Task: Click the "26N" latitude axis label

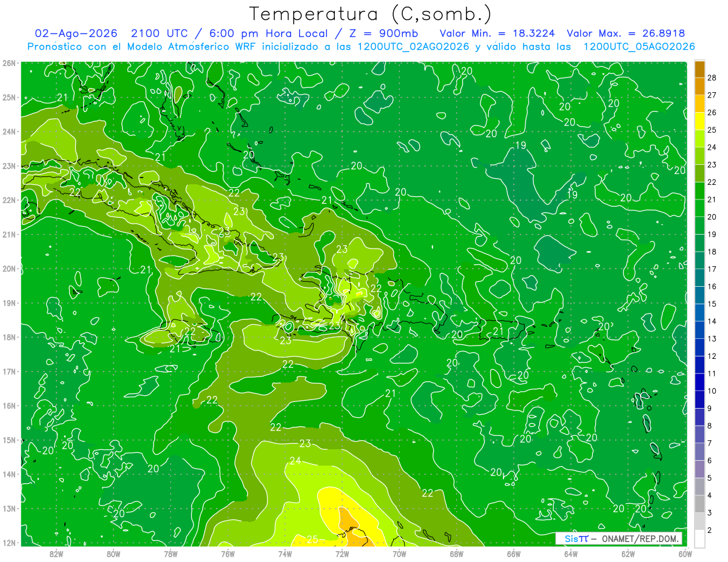Action: (x=9, y=63)
